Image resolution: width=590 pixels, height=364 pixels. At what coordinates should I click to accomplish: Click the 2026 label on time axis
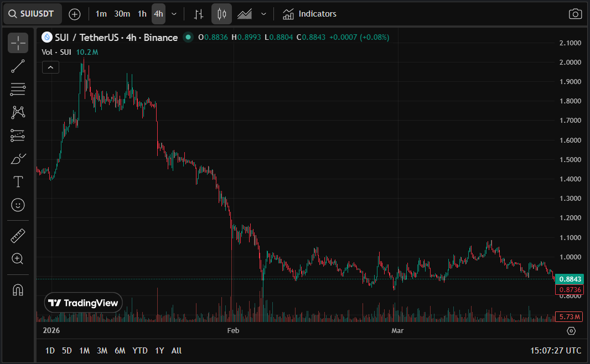pyautogui.click(x=51, y=331)
